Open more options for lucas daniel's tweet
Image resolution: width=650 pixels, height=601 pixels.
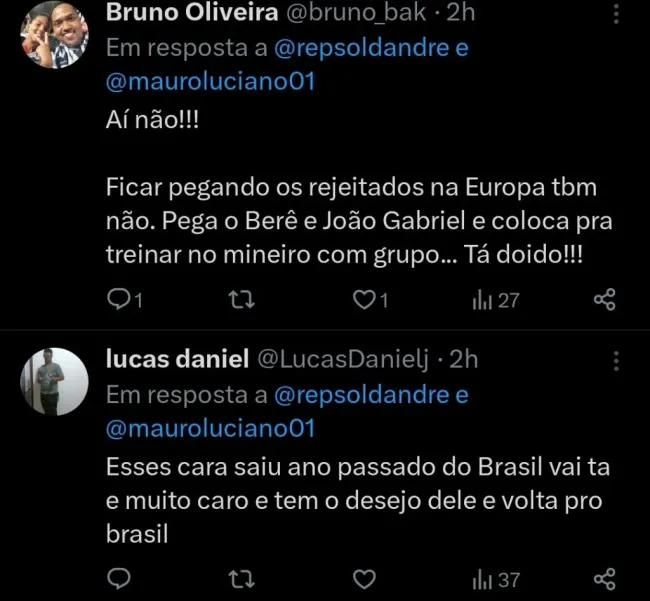[x=615, y=360]
